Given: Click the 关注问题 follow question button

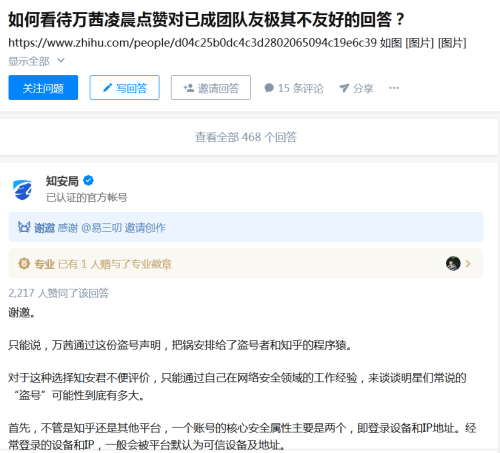Looking at the screenshot, I should 43,88.
